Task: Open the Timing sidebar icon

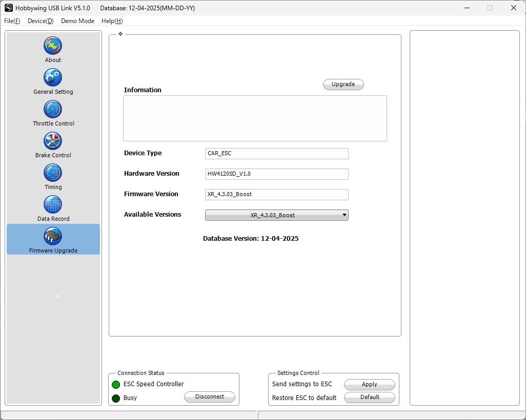Action: point(53,173)
